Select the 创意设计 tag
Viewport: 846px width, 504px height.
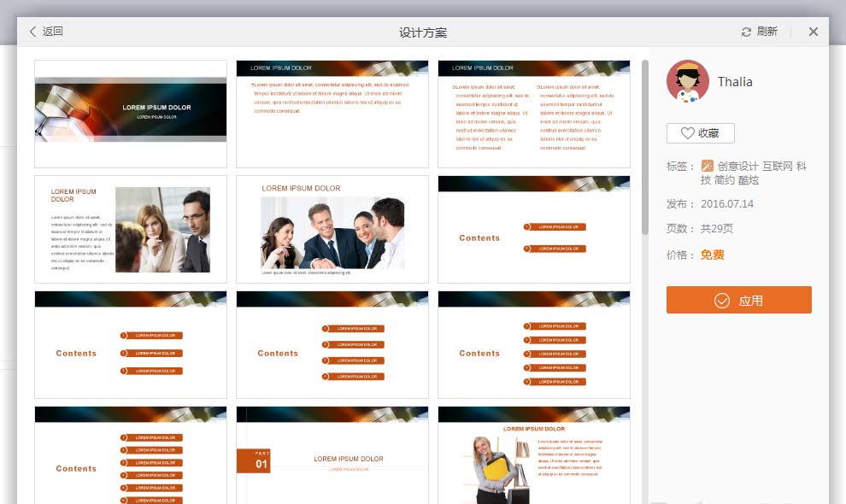pos(737,167)
